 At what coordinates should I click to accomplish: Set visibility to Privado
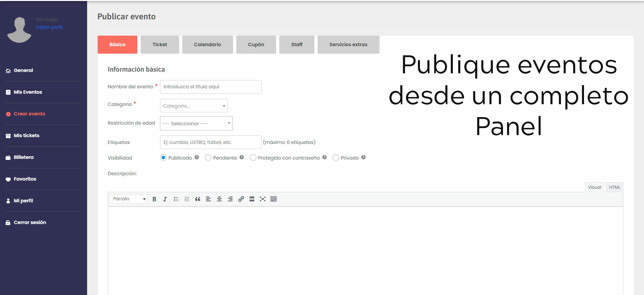tap(336, 158)
